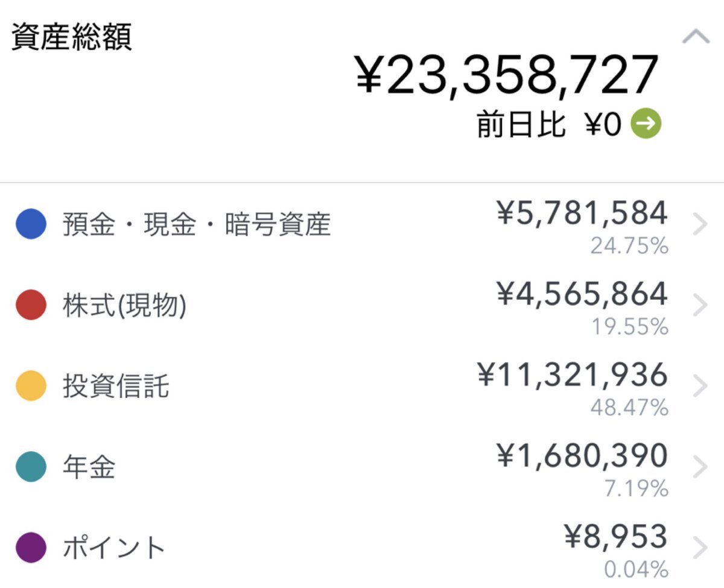Click the red 株式(現物) category dot
The image size is (724, 588).
point(31,305)
